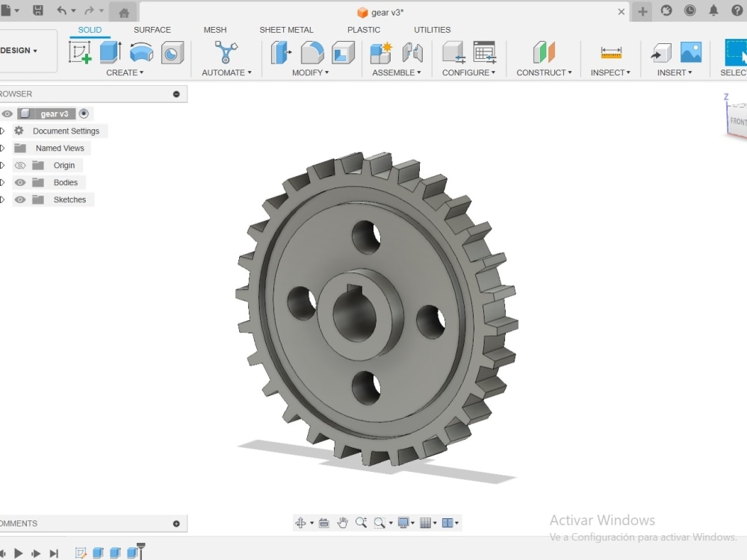Open the Measure tool under Inspect
747x560 pixels.
coord(610,52)
